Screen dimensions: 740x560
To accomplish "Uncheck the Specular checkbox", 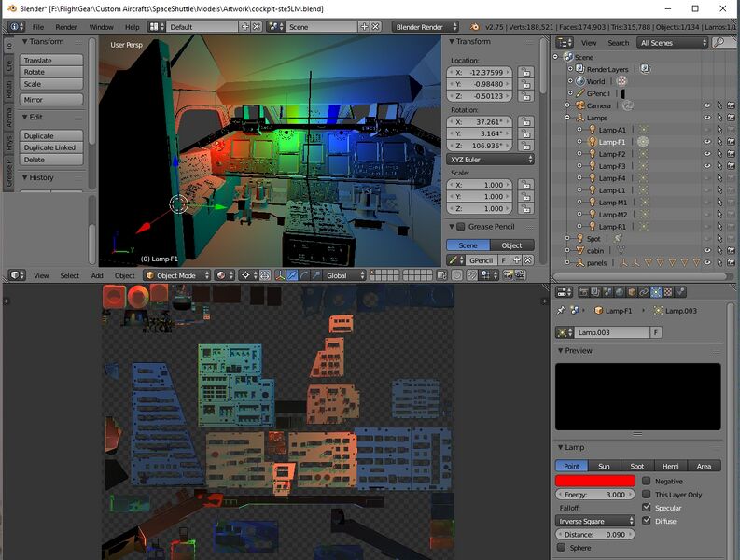I will click(647, 507).
